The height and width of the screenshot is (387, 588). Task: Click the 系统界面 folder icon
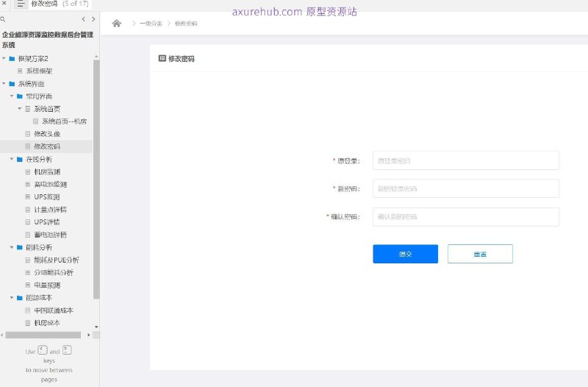point(12,84)
